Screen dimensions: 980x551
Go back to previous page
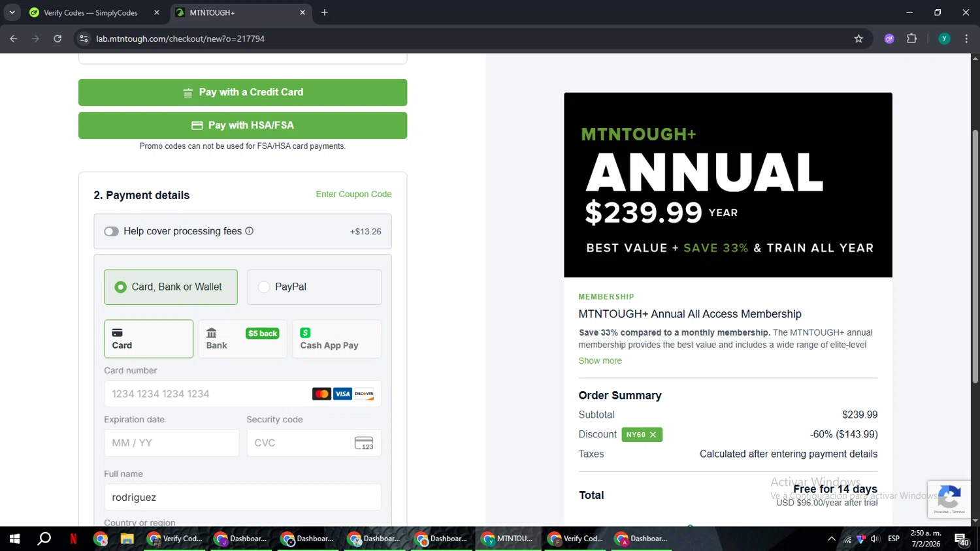tap(14, 39)
